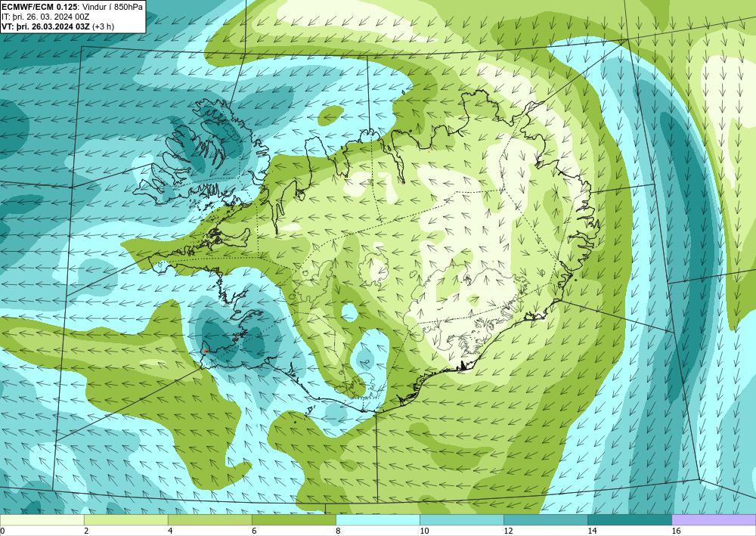Click the VT valid time line
The image size is (756, 536).
58,26
